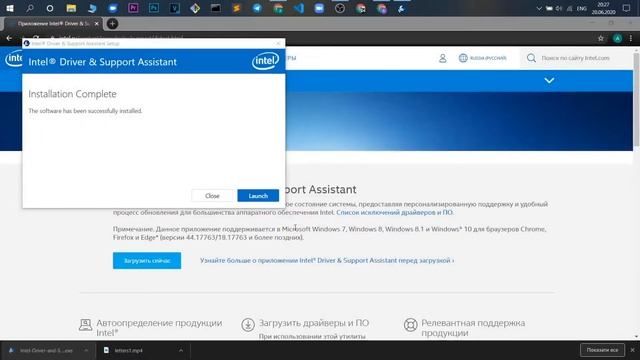Click the Installation Complete heading

pos(72,94)
